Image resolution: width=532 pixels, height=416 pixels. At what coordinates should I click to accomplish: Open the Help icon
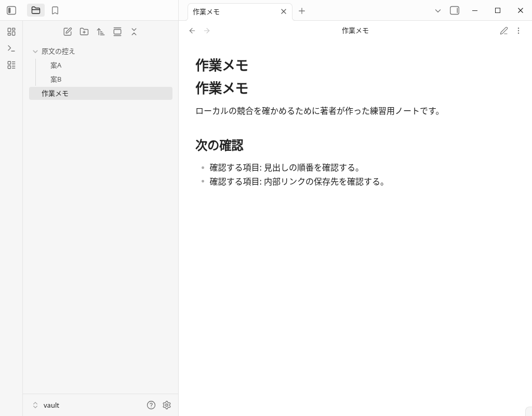151,405
